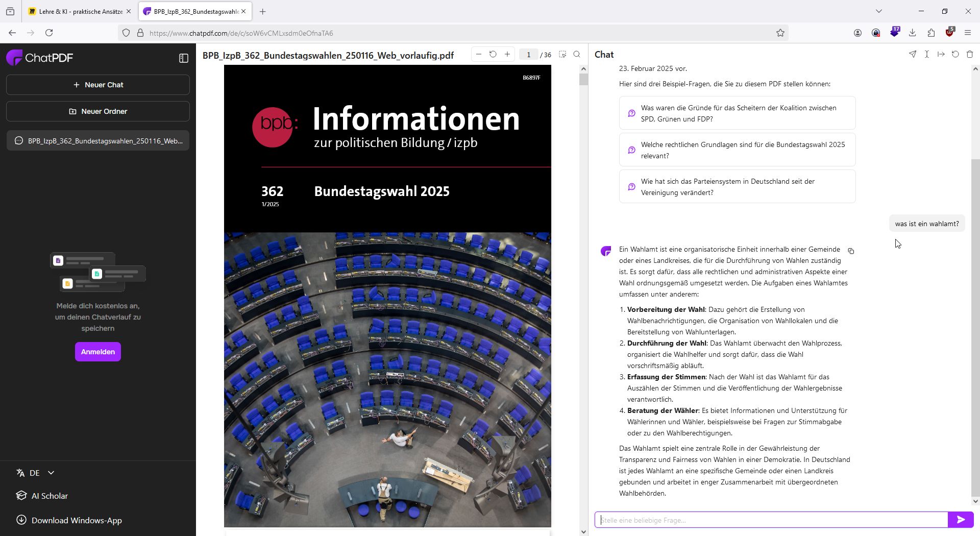Open Firefox tab overview button
This screenshot has height=536, width=980.
10,11
